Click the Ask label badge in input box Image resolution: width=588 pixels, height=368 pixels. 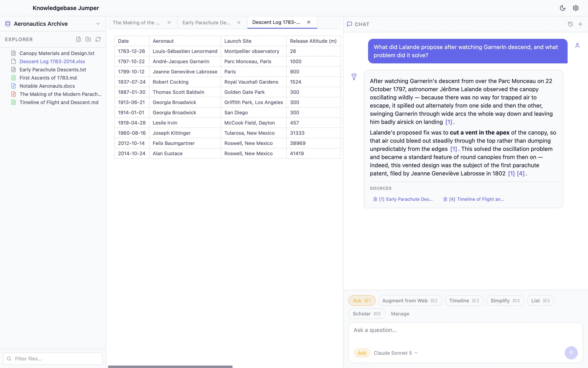coord(362,353)
